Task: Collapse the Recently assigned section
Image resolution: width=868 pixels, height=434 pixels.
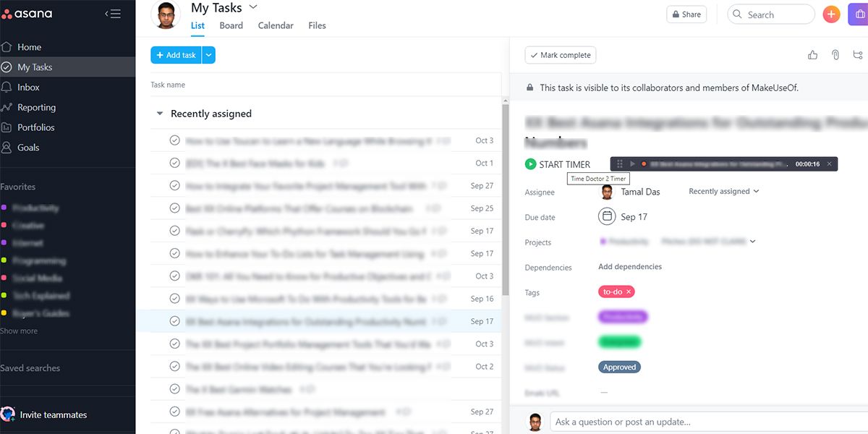Action: (x=160, y=114)
